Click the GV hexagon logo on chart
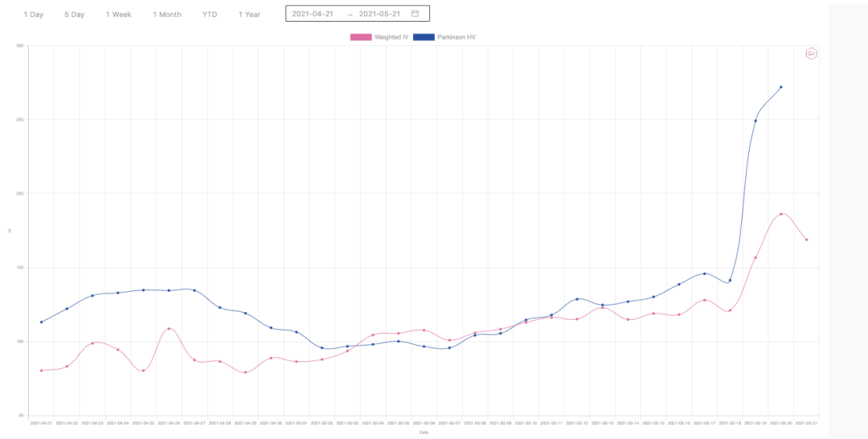This screenshot has height=439, width=868. [811, 53]
